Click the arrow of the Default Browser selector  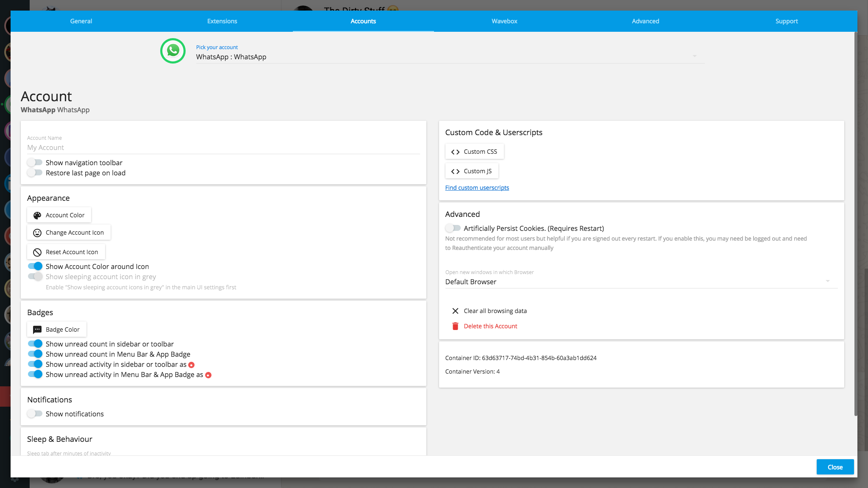pyautogui.click(x=827, y=281)
